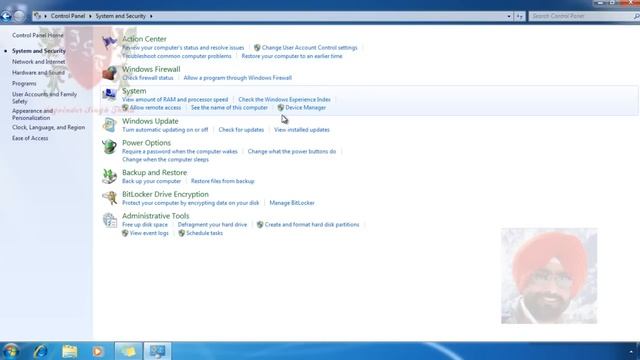Click Allow a program through Windows Firewall
This screenshot has width=640, height=360.
coord(238,78)
